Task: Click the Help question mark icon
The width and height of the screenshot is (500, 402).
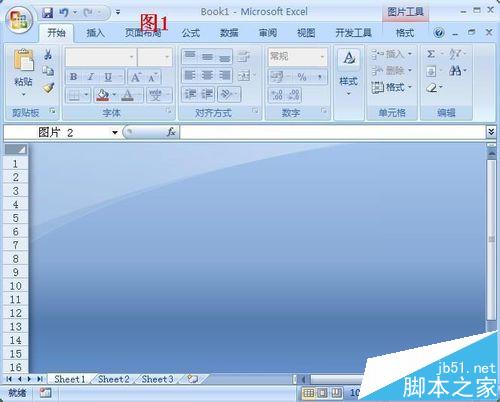Action: tap(439, 33)
